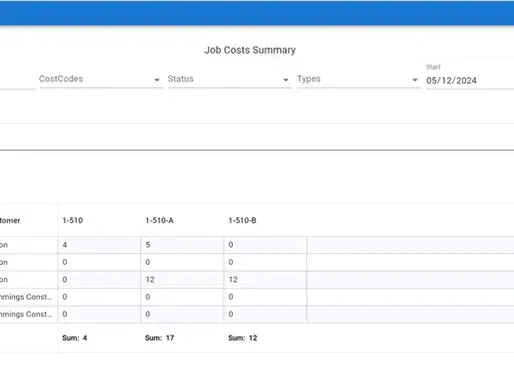Click the 1-510-A column header
This screenshot has height=386, width=514.
159,220
